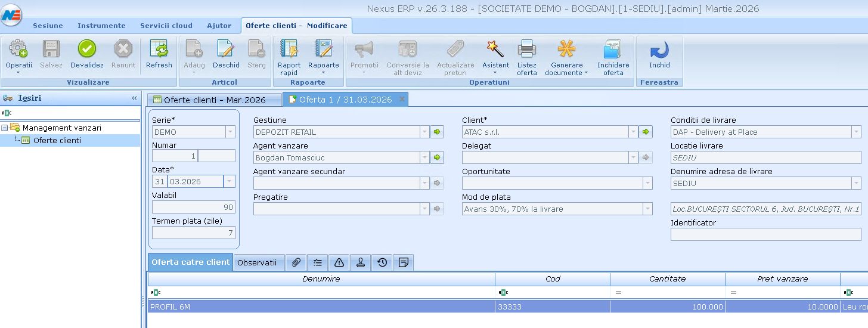Click the Listez oferta printer icon

point(526,49)
